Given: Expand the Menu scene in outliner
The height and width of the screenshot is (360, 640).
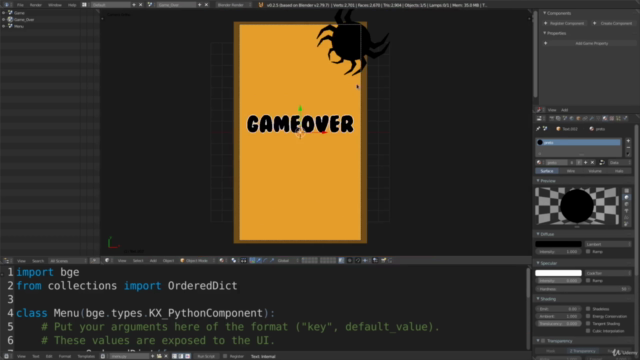Looking at the screenshot, I should (x=4, y=26).
